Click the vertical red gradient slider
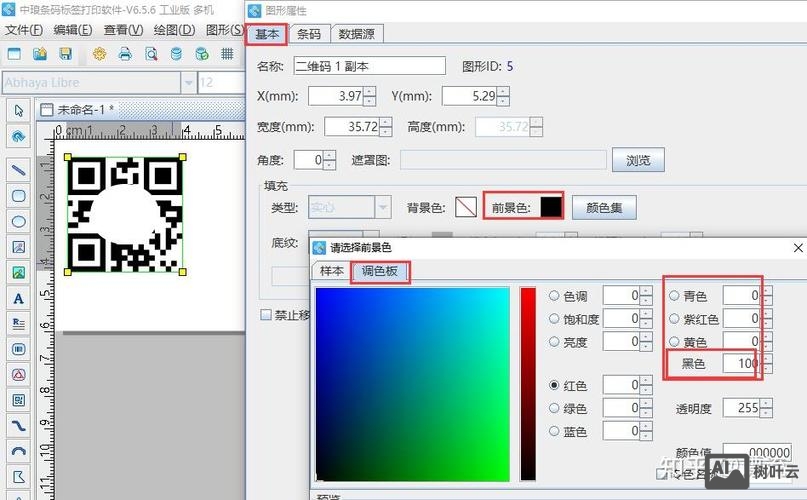This screenshot has height=500, width=807. point(528,384)
